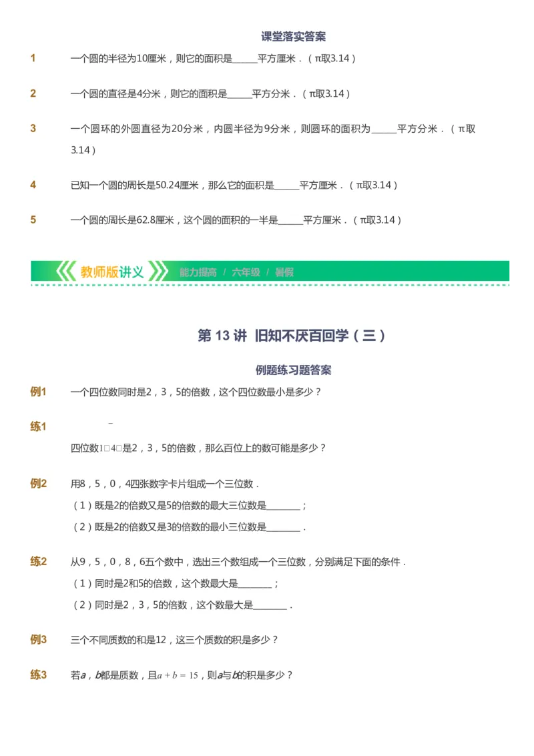The height and width of the screenshot is (756, 534).
Task: Click the 课堂落实答案 title link
Action: [x=294, y=36]
